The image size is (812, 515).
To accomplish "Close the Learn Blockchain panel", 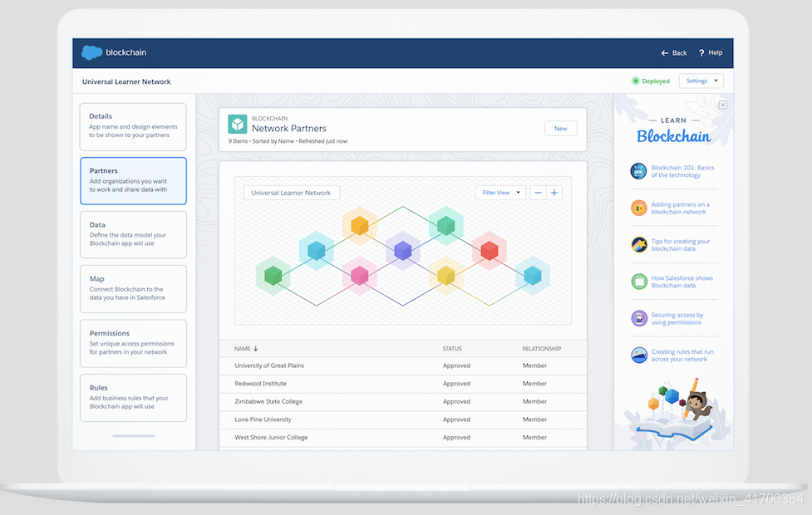I will click(x=723, y=105).
